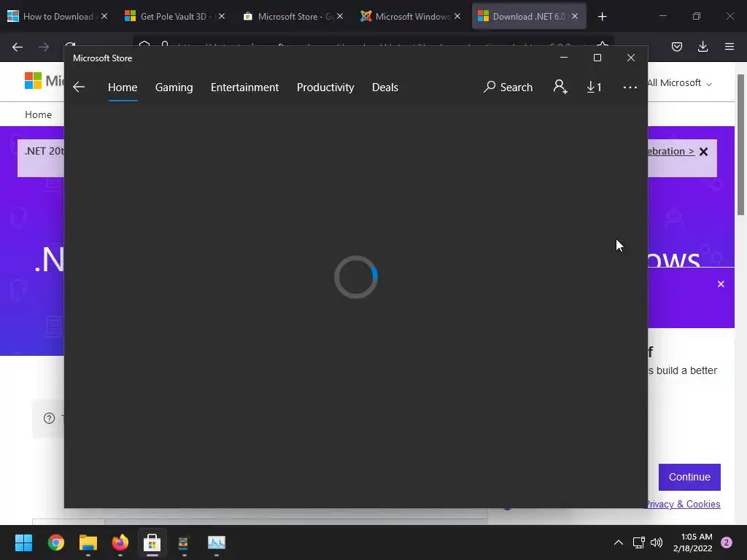
Task: Switch to the Gaming tab
Action: pyautogui.click(x=174, y=87)
